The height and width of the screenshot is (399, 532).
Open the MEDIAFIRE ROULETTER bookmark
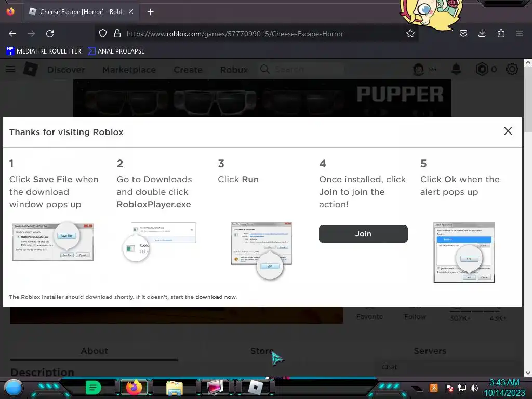44,51
